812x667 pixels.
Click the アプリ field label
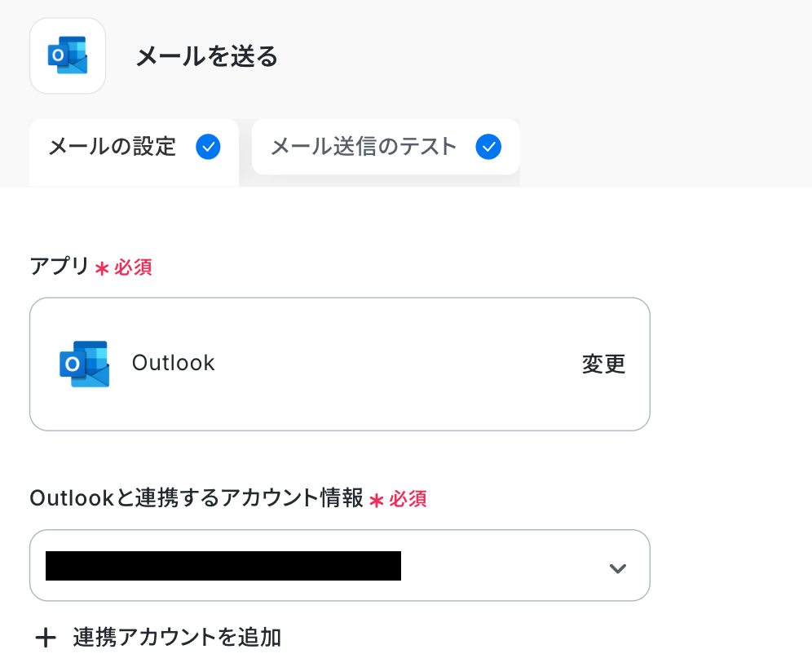[x=59, y=267]
